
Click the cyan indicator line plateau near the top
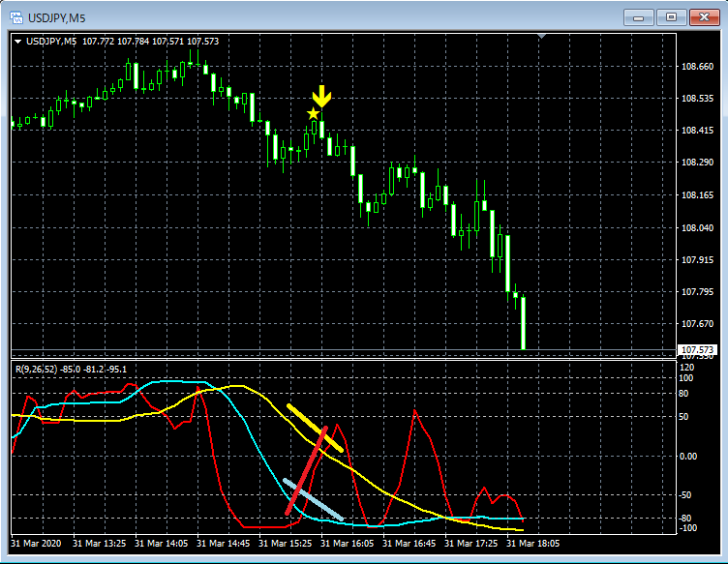(x=169, y=382)
